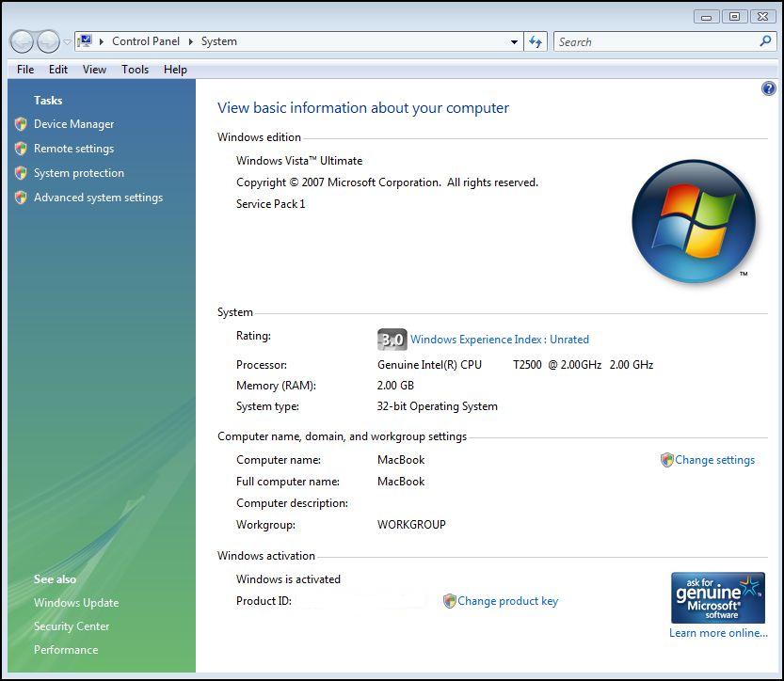
Task: Maximize the System window
Action: coord(734,17)
